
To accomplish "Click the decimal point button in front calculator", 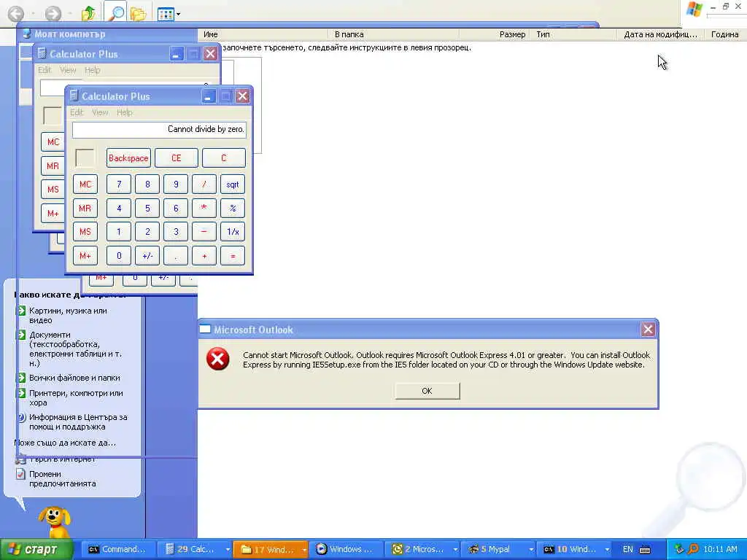I will pos(175,256).
